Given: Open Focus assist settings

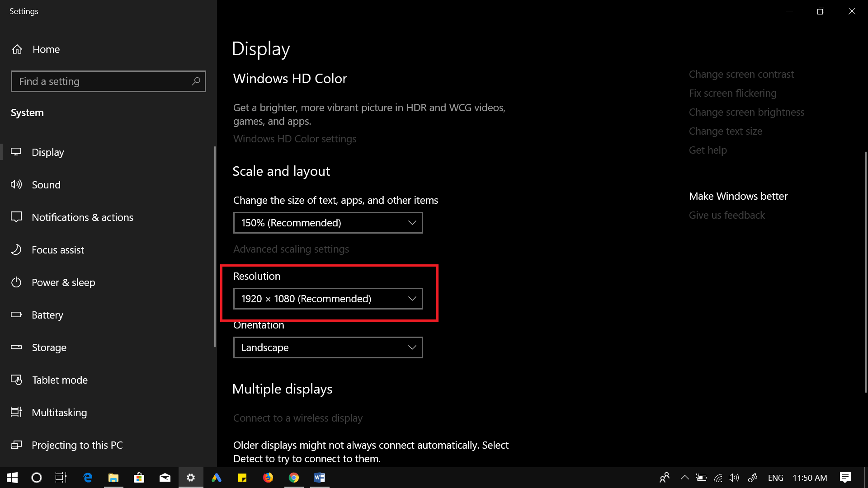Looking at the screenshot, I should (58, 249).
